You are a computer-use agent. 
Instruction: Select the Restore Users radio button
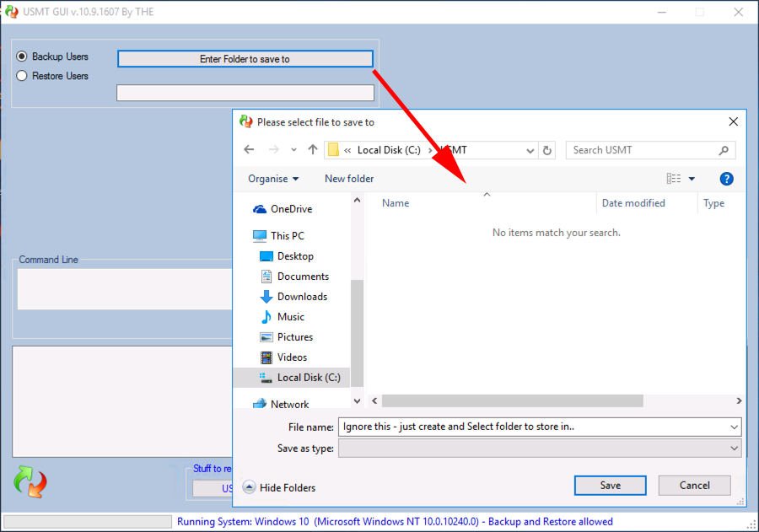point(22,76)
